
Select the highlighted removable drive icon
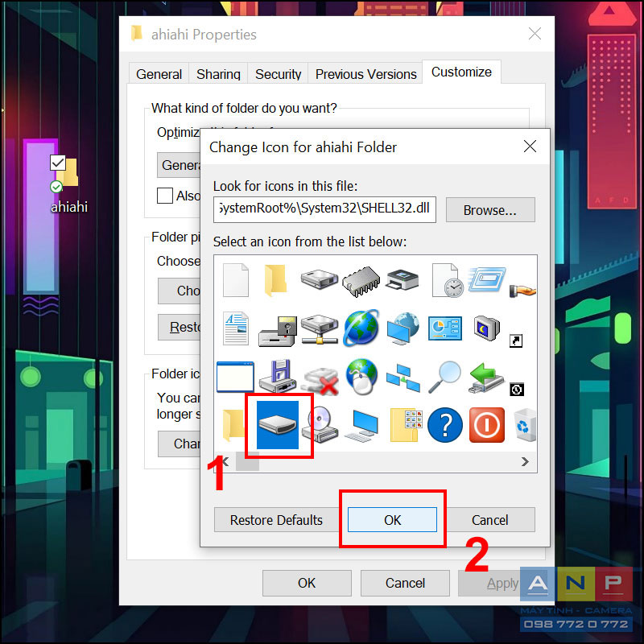pyautogui.click(x=278, y=425)
